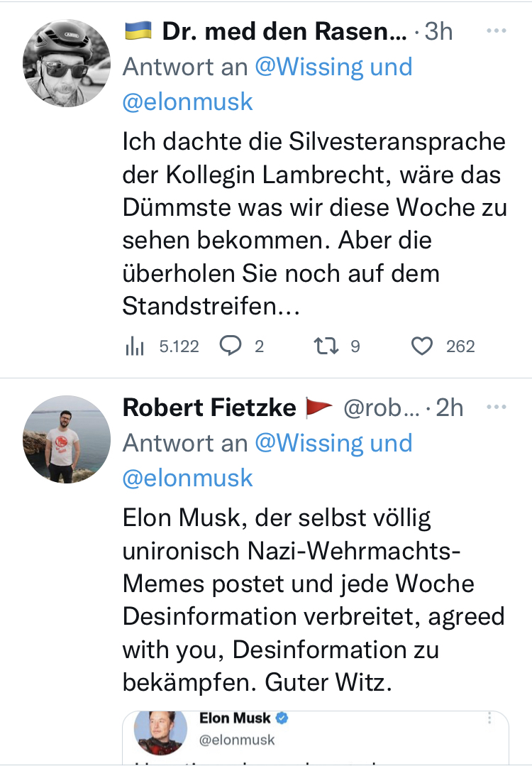Open the helmet cyclist profile picture
This screenshot has width=532, height=771.
click(67, 63)
